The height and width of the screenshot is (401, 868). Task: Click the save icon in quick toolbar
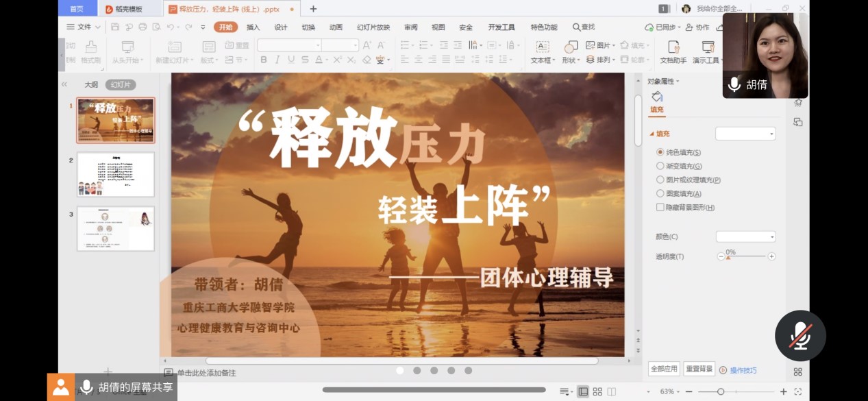(x=115, y=27)
